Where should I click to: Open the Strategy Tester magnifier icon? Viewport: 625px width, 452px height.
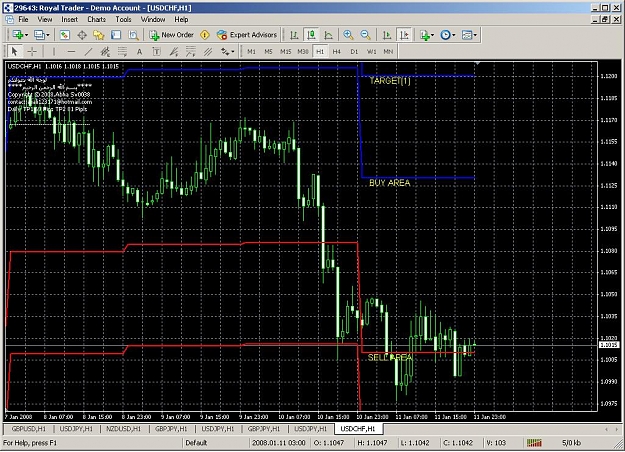pos(134,35)
